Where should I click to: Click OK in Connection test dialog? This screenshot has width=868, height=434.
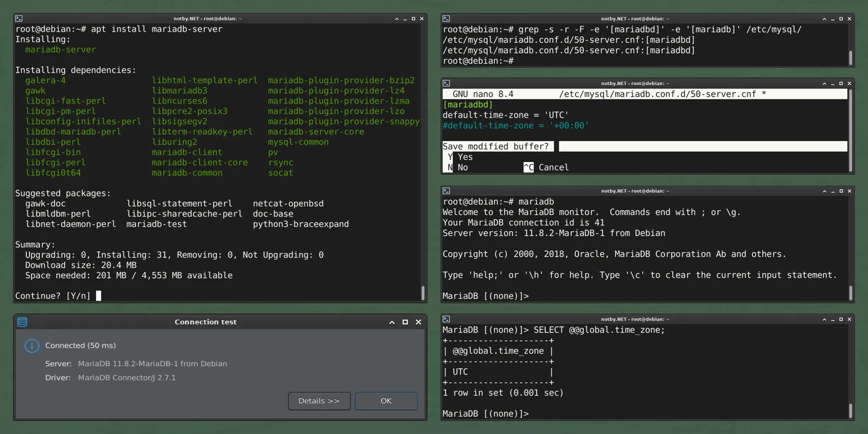click(x=386, y=401)
